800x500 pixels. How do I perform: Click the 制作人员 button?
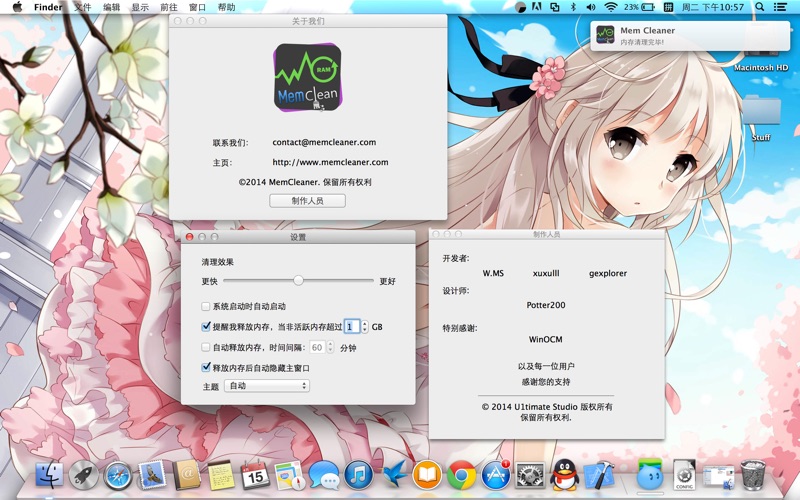coord(308,201)
